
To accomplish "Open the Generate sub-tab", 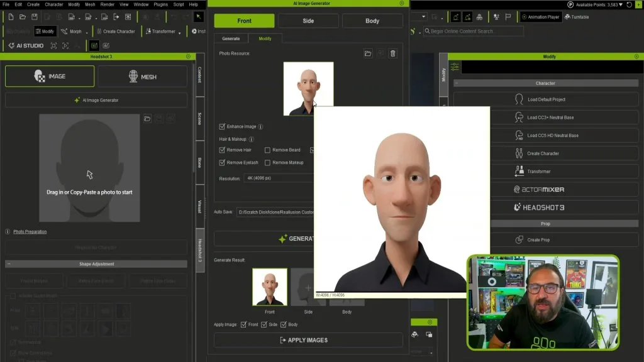I will [231, 38].
